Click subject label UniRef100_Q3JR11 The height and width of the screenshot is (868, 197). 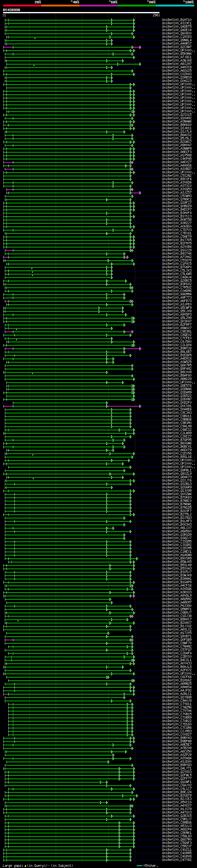[176, 128]
